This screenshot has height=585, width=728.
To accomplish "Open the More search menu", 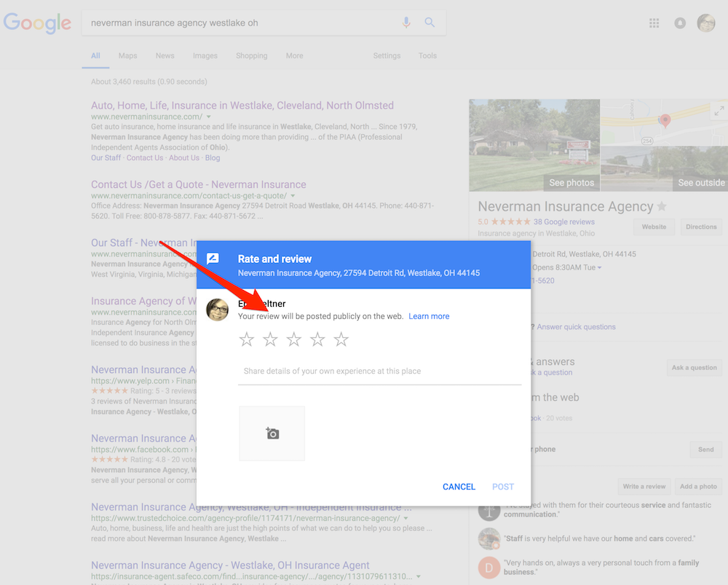I will point(294,55).
